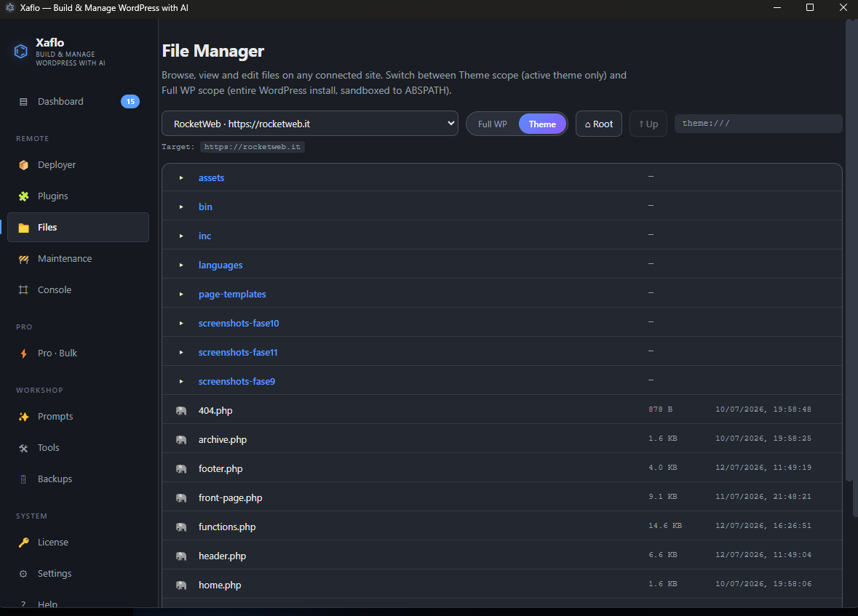Open the Settings system item
Image resolution: width=858 pixels, height=616 pixels.
pos(79,574)
